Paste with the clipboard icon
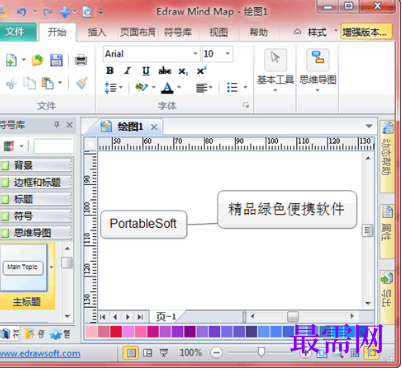The height and width of the screenshot is (370, 402). click(x=47, y=83)
